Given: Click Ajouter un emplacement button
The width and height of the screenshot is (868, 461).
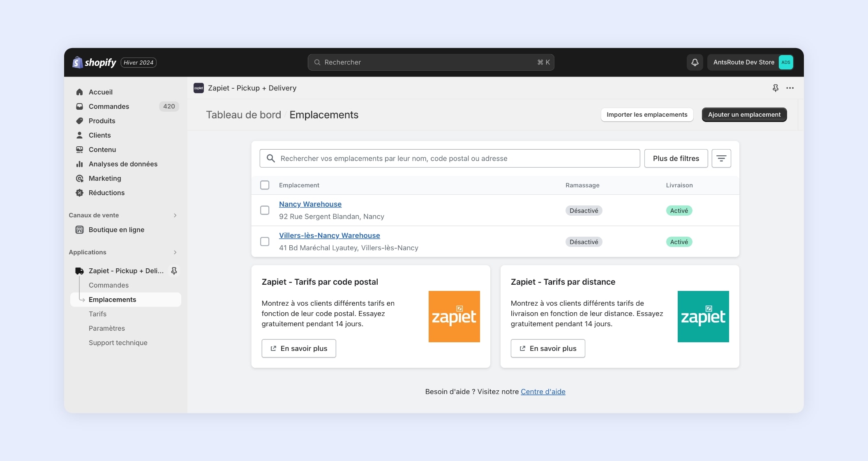Looking at the screenshot, I should tap(744, 115).
